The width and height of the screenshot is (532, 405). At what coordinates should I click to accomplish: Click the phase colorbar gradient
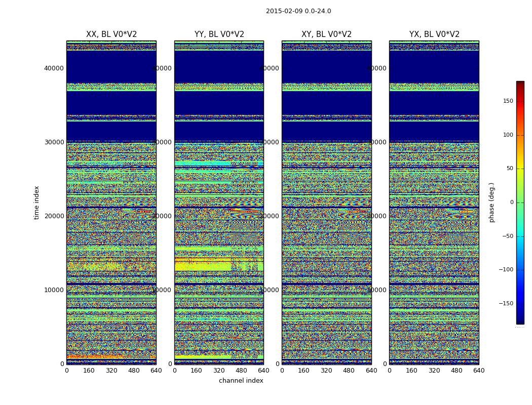[520, 202]
